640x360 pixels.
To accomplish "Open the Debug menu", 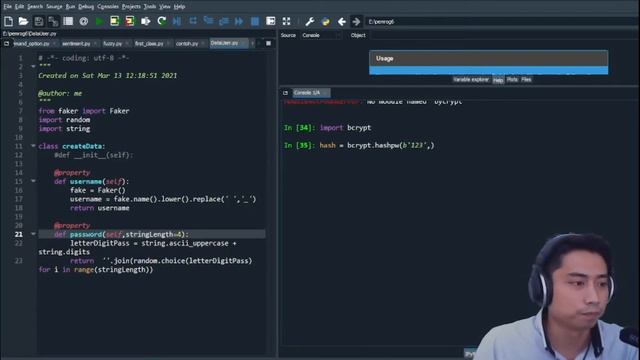I will point(86,7).
